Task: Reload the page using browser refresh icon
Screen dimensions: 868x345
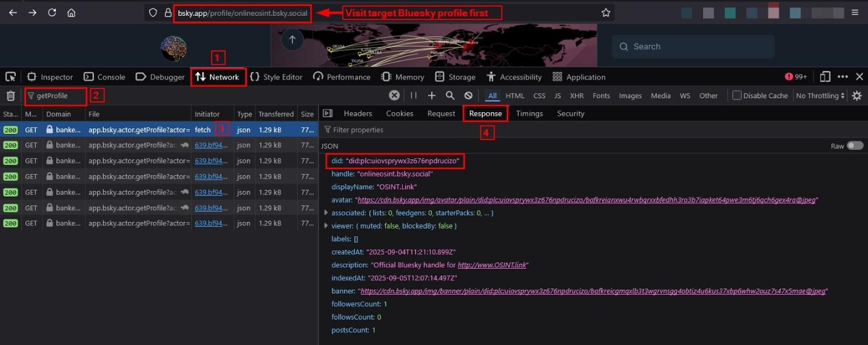Action: [x=52, y=13]
